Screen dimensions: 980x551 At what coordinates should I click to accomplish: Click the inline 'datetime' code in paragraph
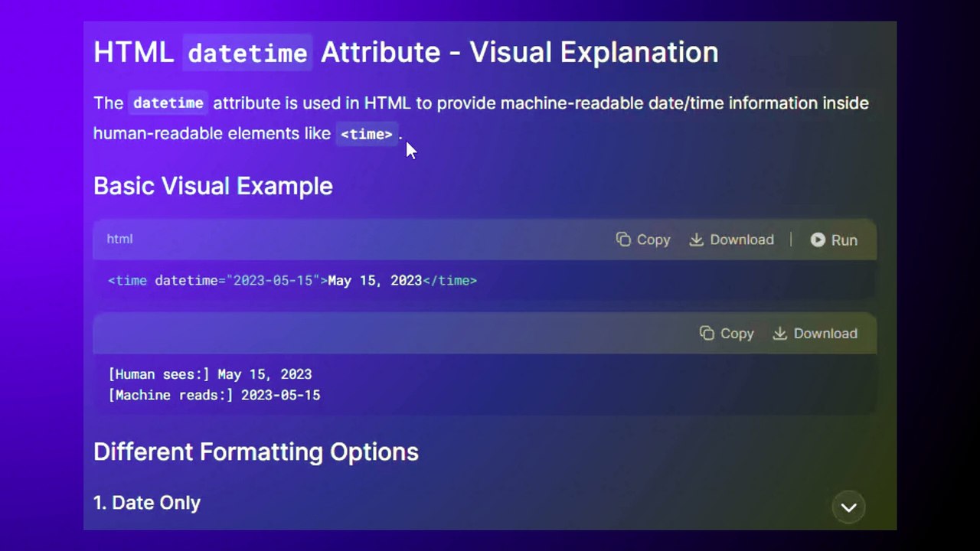tap(168, 103)
